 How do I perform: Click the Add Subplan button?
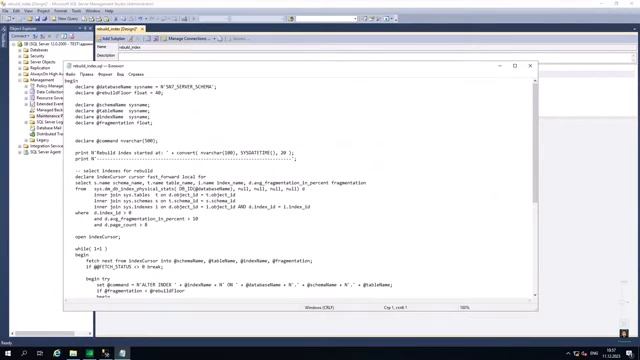[111, 38]
